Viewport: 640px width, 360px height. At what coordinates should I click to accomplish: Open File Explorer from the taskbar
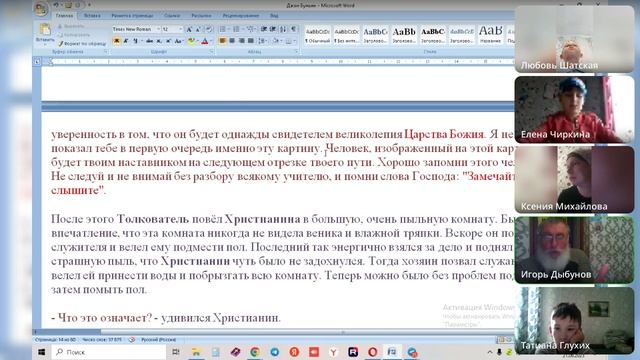pos(196,352)
